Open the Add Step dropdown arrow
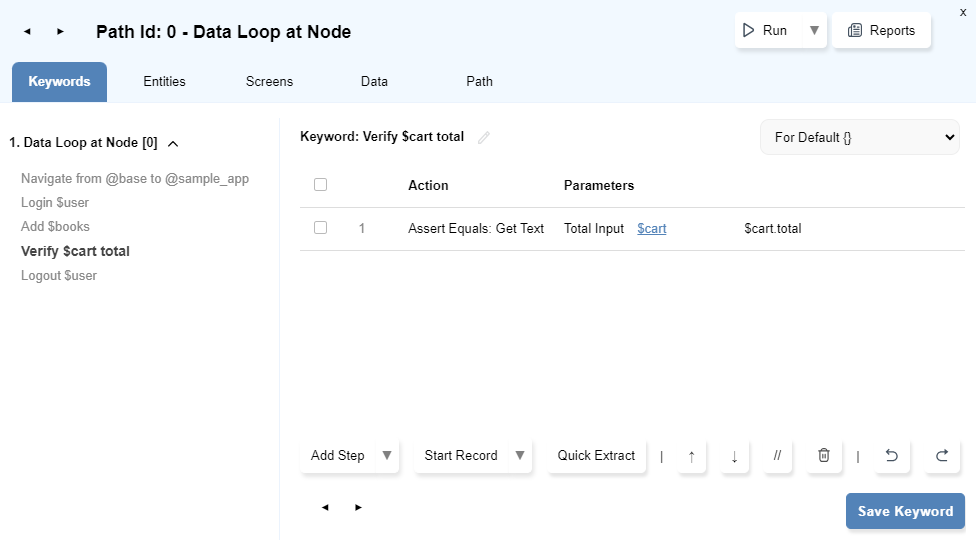 (x=387, y=456)
